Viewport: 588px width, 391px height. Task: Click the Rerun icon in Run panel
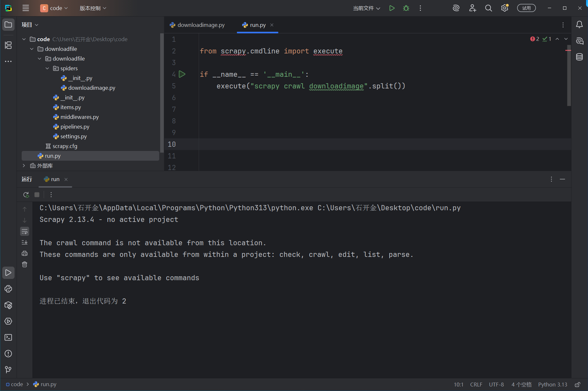[x=26, y=195]
